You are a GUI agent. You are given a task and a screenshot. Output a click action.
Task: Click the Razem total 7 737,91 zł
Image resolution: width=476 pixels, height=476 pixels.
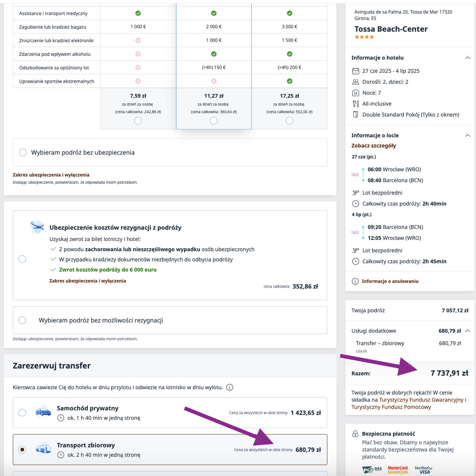click(x=450, y=373)
